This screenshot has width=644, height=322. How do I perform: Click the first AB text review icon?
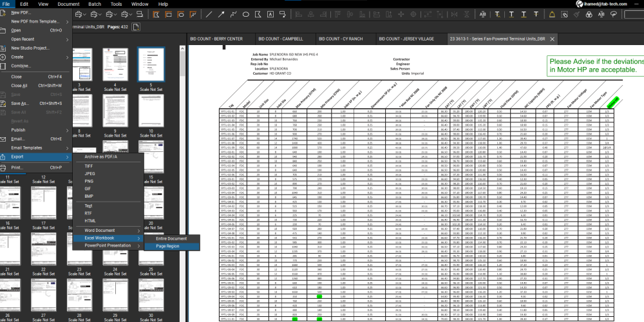pos(483,14)
